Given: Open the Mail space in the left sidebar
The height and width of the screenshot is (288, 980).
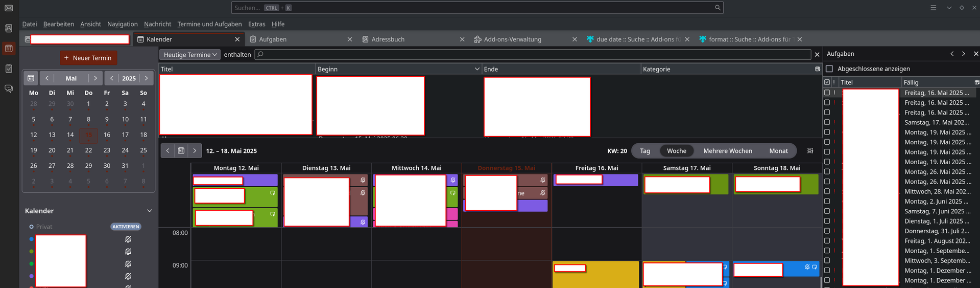Looking at the screenshot, I should tap(9, 8).
